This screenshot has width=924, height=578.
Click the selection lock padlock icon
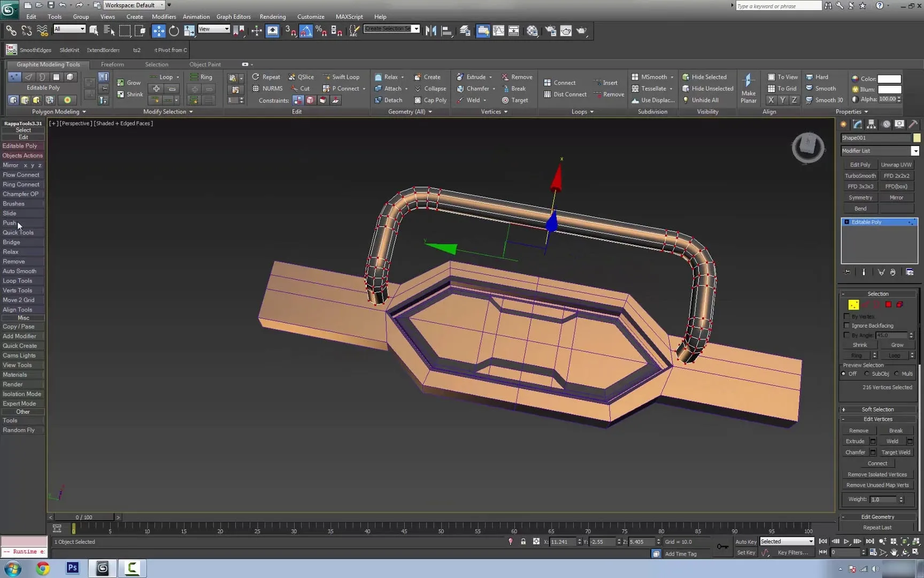point(523,542)
